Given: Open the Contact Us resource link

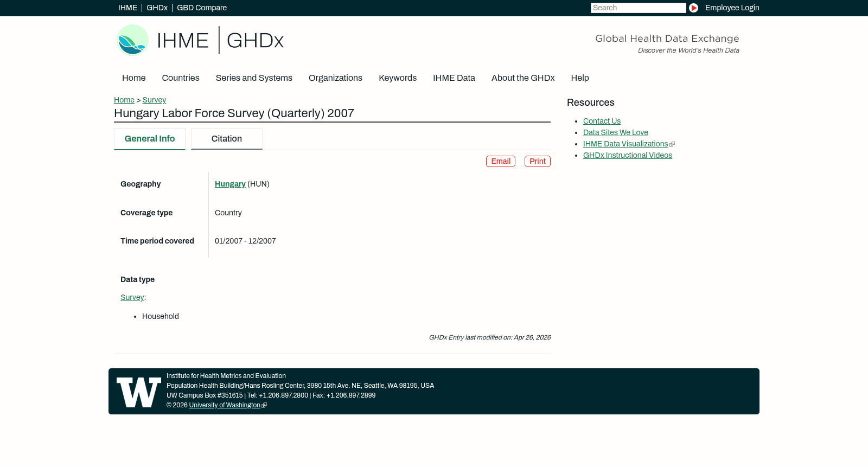Looking at the screenshot, I should click(x=602, y=121).
